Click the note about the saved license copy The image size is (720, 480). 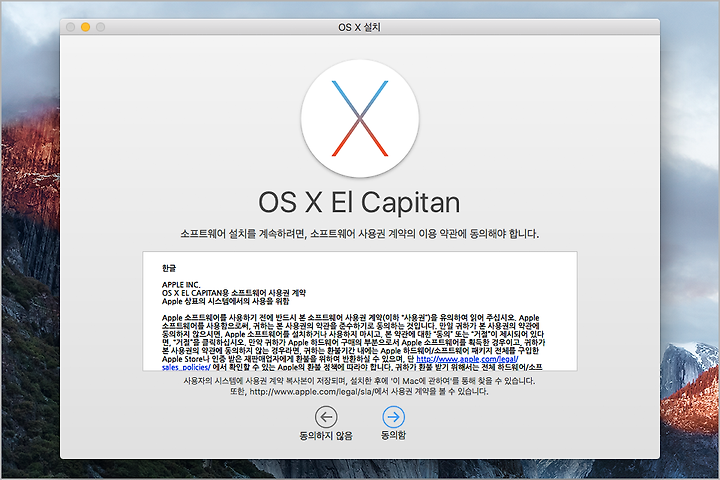[360, 381]
